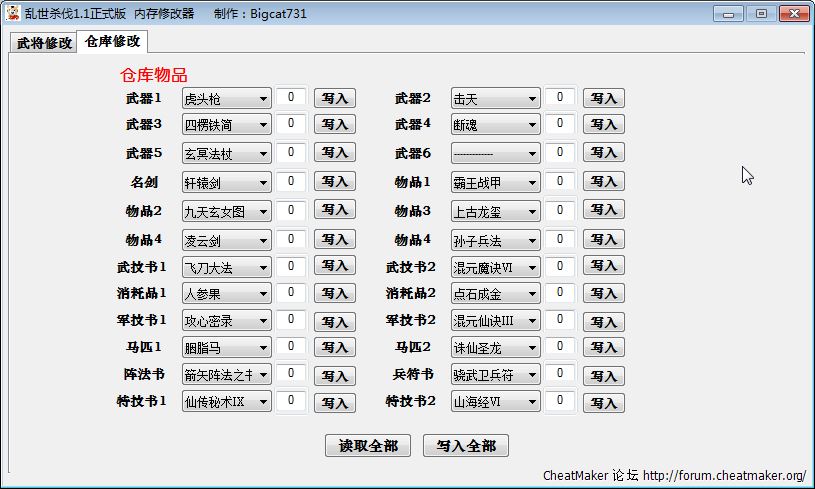The height and width of the screenshot is (489, 815).
Task: Click the 读取全部 button
Action: click(368, 446)
